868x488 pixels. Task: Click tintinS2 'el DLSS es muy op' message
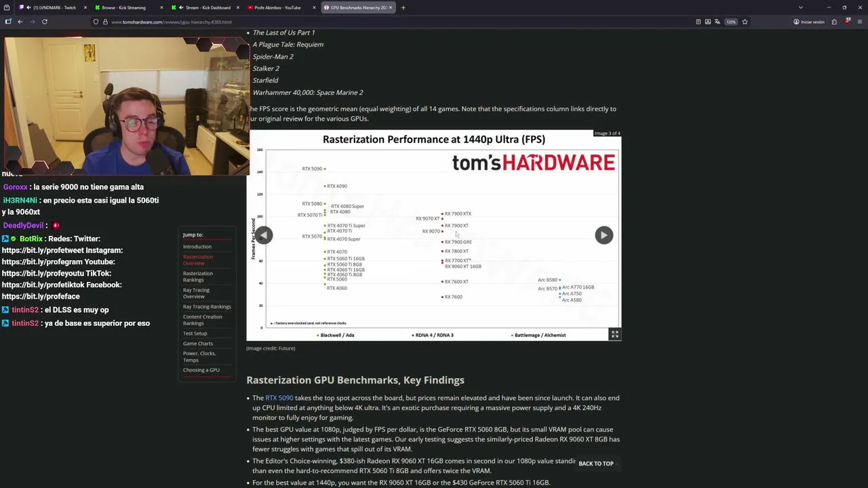click(60, 310)
